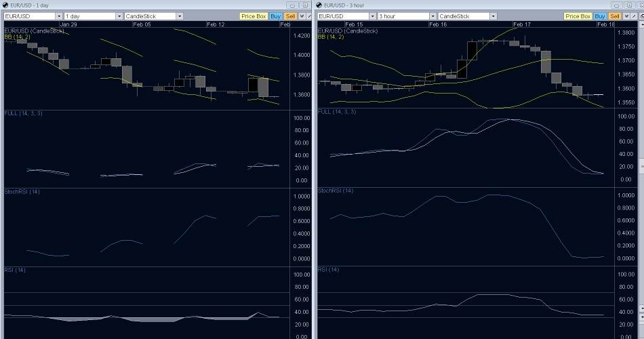Click the app icon in 'EUR/USD - 3 hour' title bar
The height and width of the screenshot is (339, 644).
pyautogui.click(x=320, y=5)
